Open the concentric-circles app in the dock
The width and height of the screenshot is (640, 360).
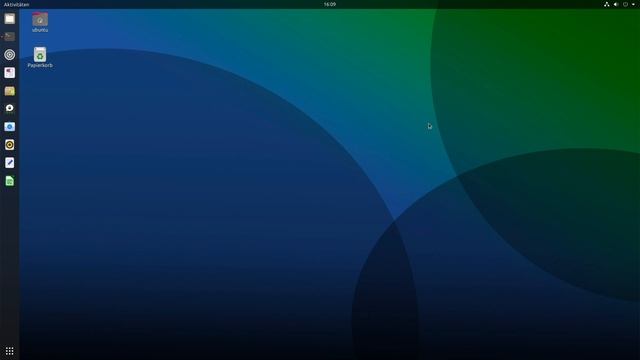tap(9, 55)
